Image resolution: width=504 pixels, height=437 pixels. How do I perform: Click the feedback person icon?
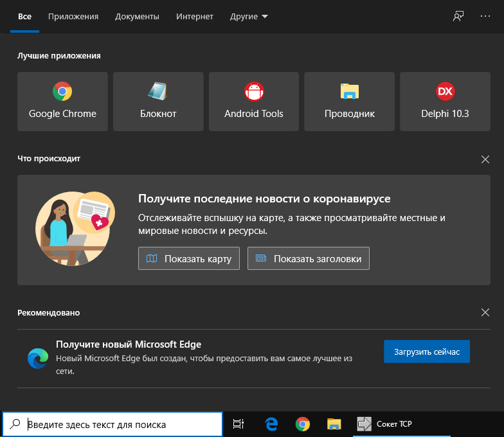point(458,16)
